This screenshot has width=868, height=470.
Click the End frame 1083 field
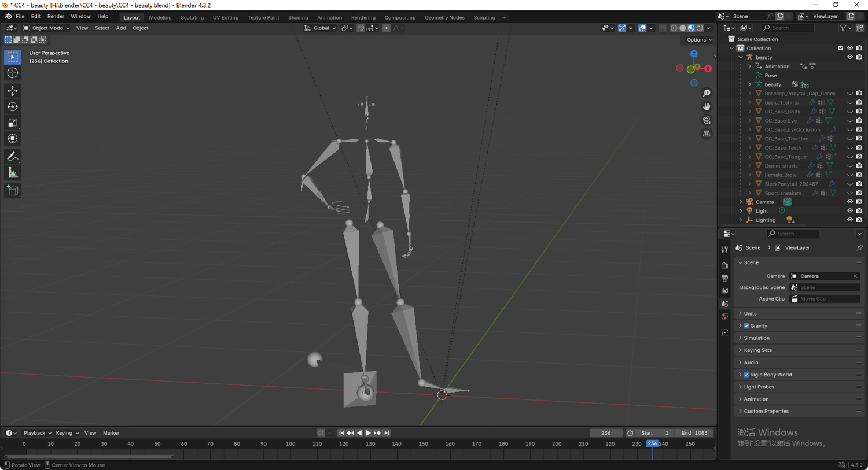[x=694, y=433]
